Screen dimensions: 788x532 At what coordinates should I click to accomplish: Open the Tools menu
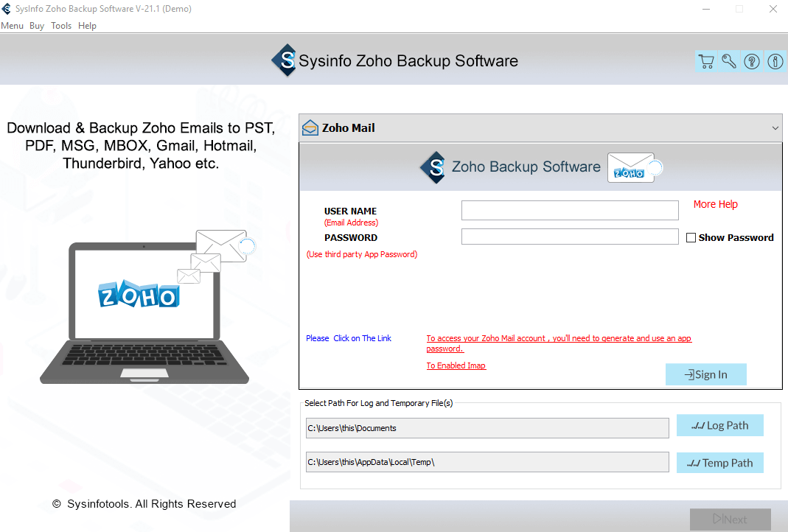(61, 25)
